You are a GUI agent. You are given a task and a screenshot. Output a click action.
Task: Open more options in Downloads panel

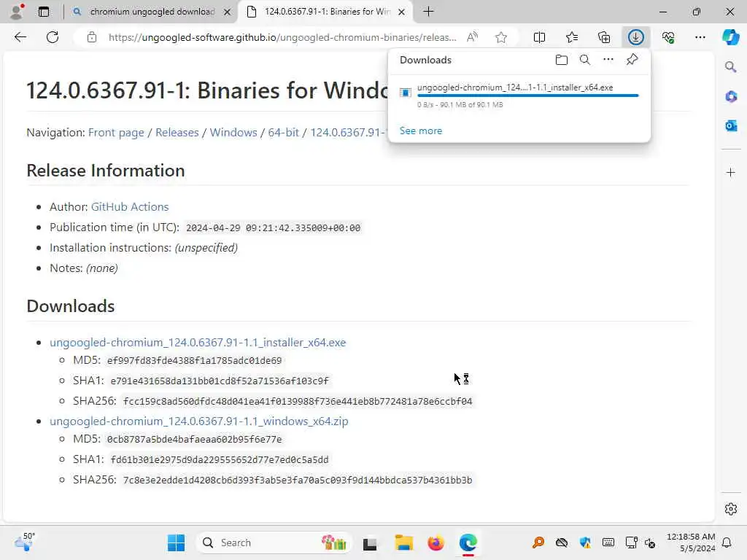608,60
